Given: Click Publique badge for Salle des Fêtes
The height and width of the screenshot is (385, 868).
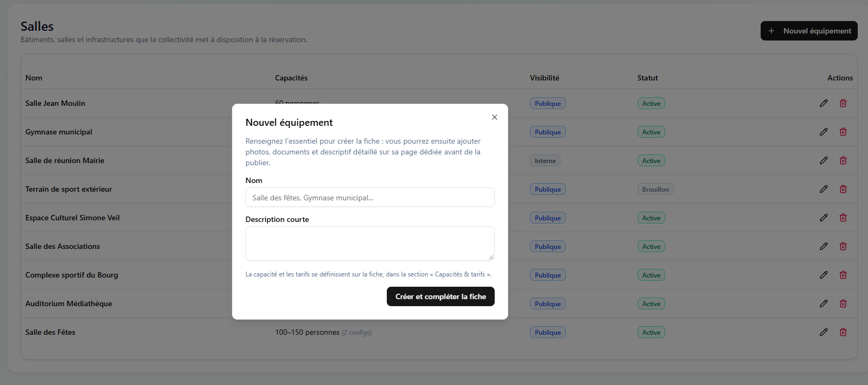Looking at the screenshot, I should click(x=548, y=332).
